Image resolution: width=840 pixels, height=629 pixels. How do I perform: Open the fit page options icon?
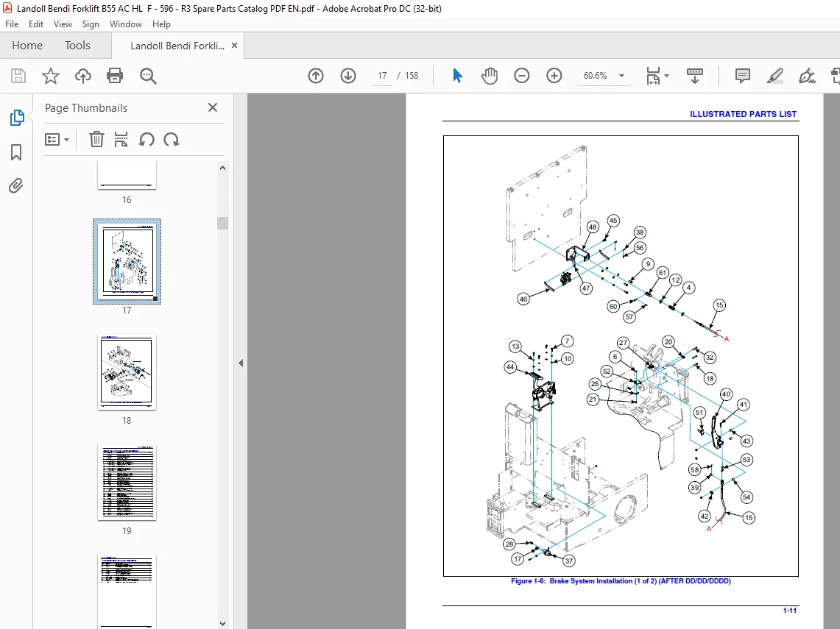tap(653, 76)
